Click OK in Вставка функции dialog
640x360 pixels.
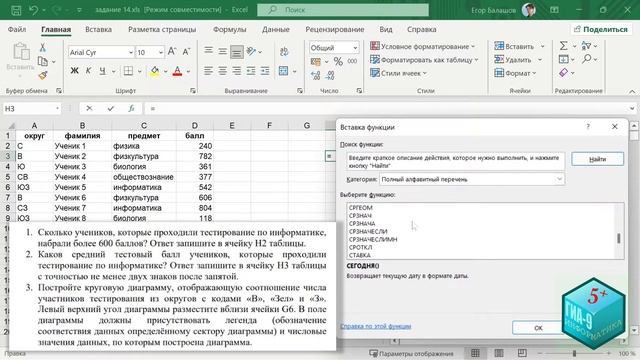[538, 328]
